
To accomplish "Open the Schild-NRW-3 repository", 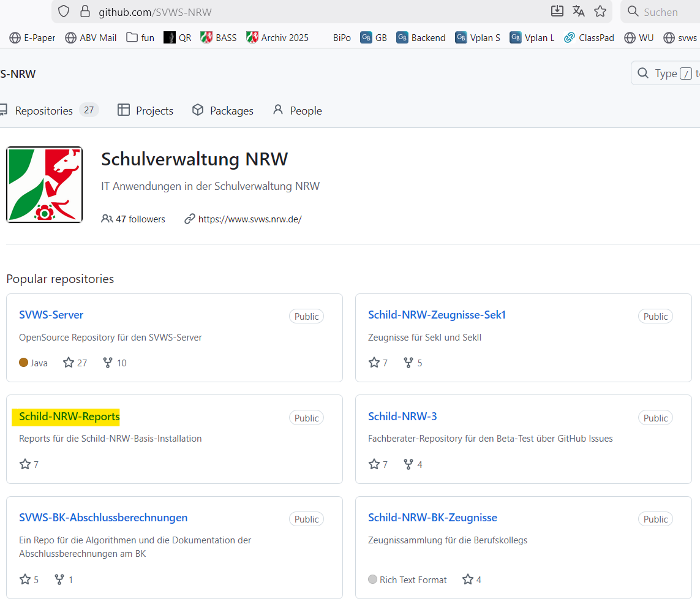I will tap(402, 417).
